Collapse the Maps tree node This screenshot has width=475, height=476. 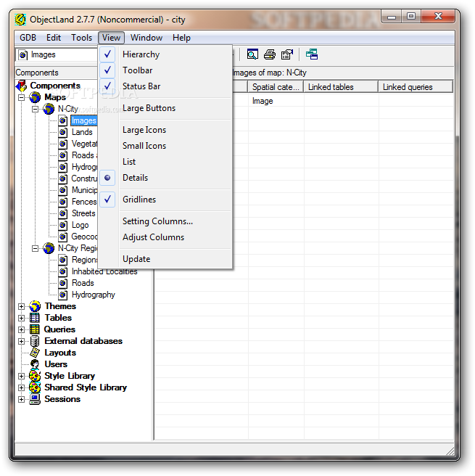point(22,97)
